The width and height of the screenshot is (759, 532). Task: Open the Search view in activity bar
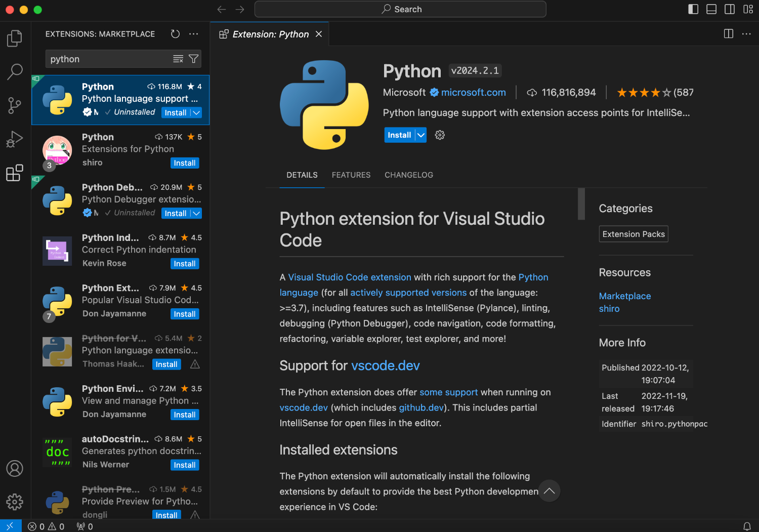[x=15, y=71]
